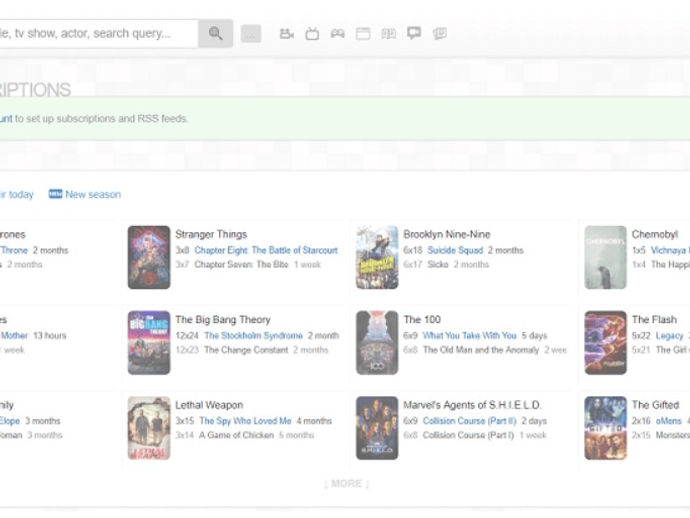Screen dimensions: 690x518
Task: Open the Legacy episode of The Flash
Action: tap(669, 336)
